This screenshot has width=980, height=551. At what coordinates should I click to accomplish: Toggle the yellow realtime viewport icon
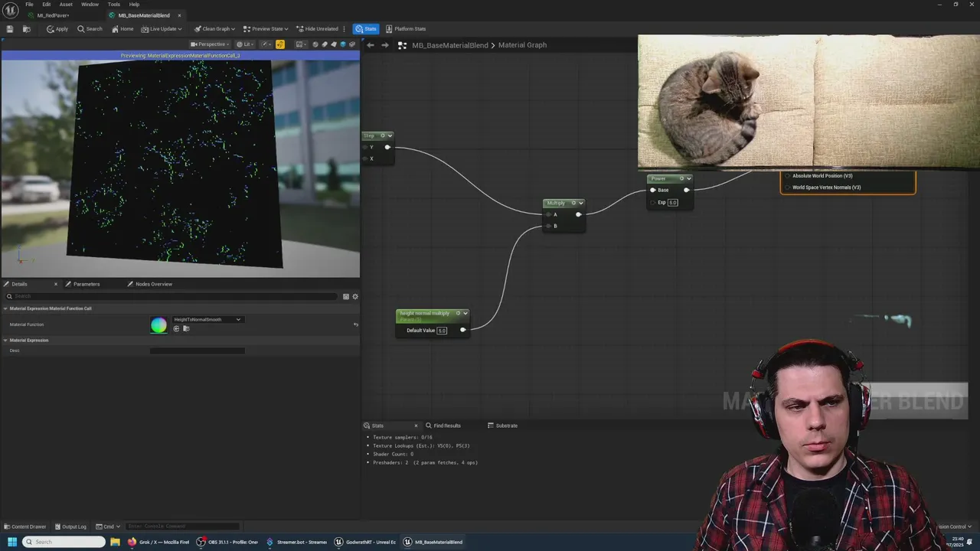click(280, 44)
